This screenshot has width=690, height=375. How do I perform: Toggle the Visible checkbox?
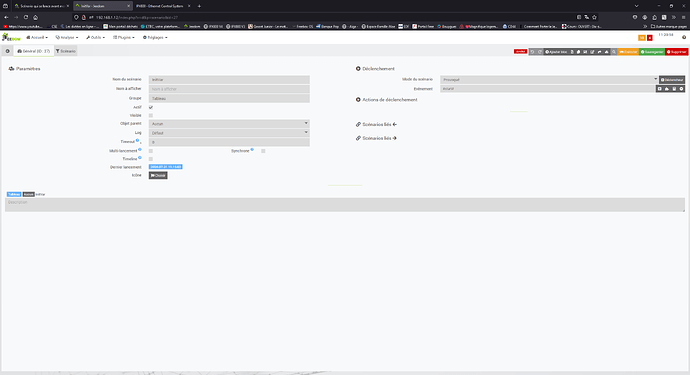[x=151, y=115]
